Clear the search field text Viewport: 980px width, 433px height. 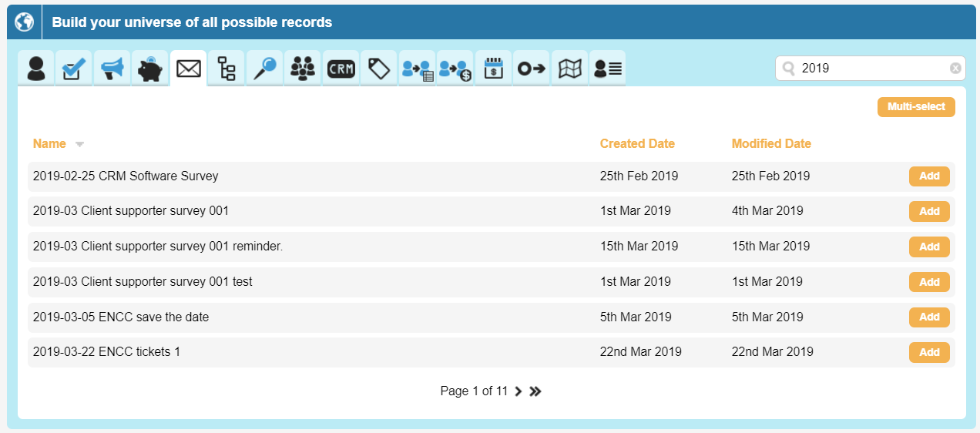pos(955,69)
